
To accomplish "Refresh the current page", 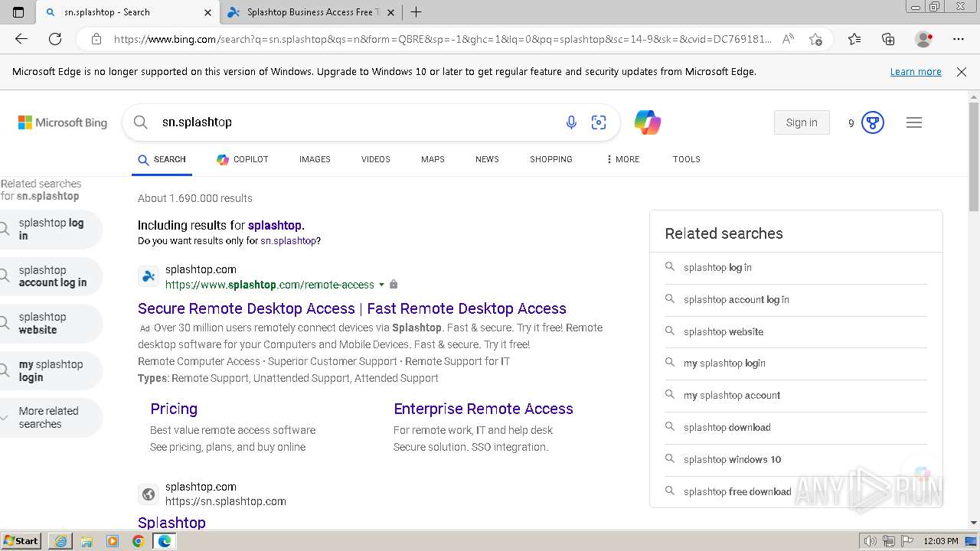I will click(55, 39).
